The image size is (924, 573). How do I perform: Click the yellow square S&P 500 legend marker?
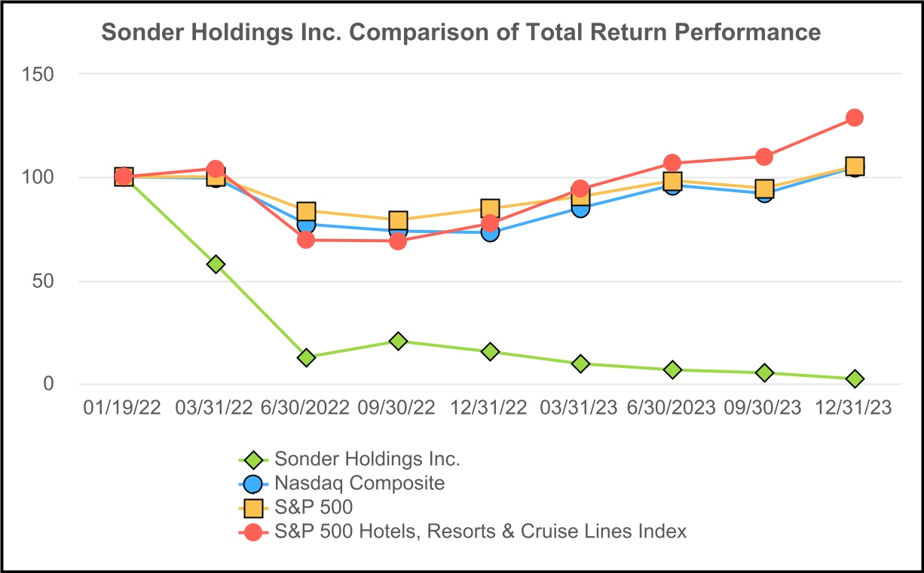point(255,507)
